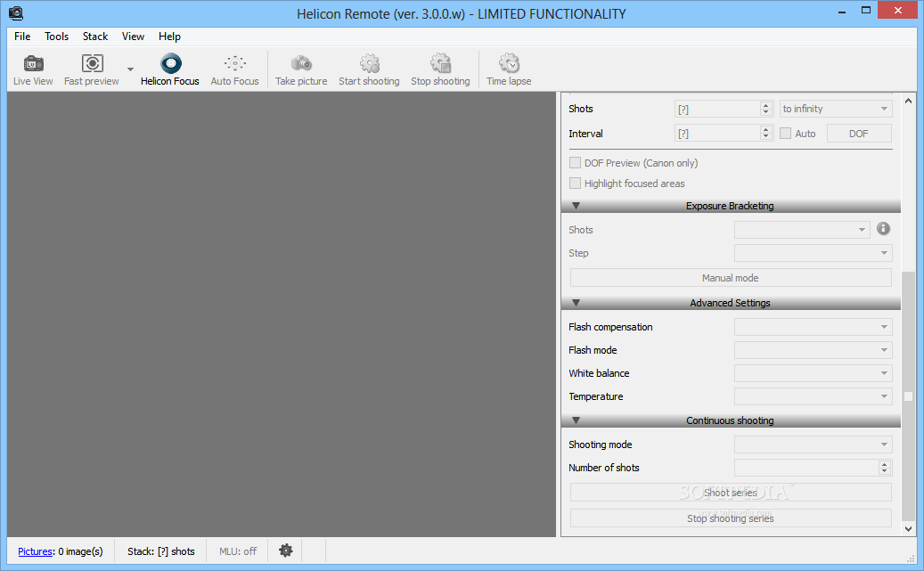Open the White balance dropdown
The height and width of the screenshot is (571, 924).
click(x=813, y=373)
